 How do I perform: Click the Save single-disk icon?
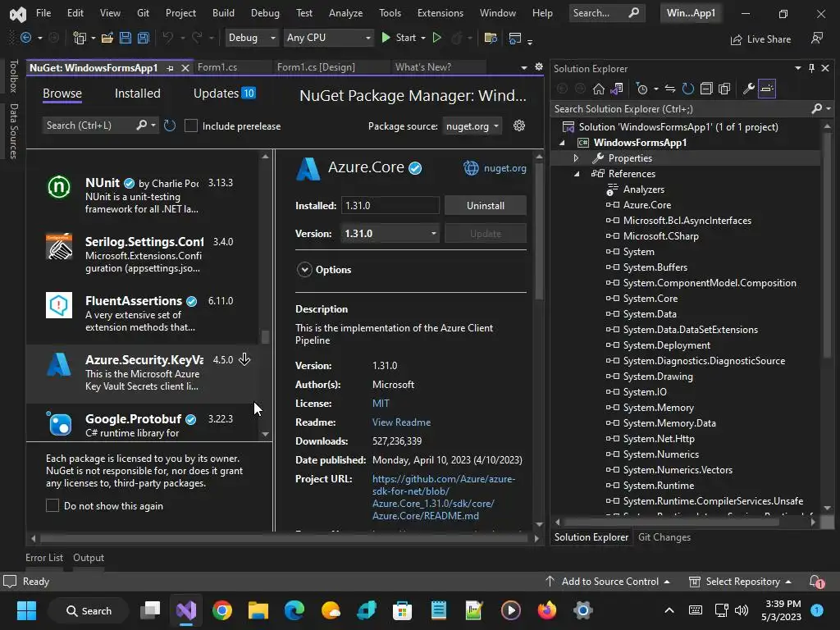pos(126,38)
